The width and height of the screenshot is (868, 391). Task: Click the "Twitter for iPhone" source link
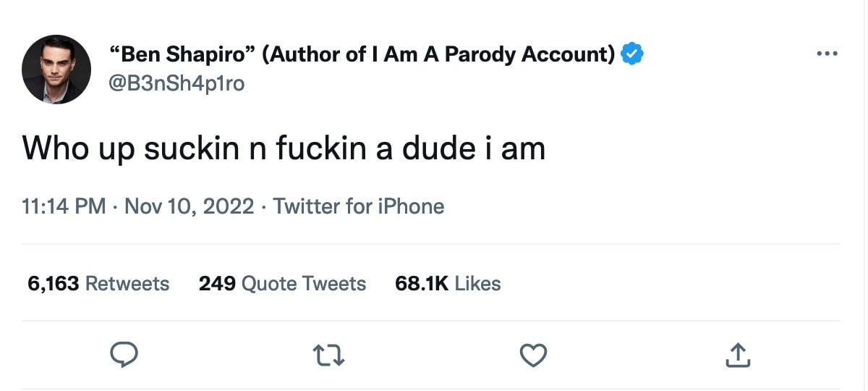click(x=359, y=207)
